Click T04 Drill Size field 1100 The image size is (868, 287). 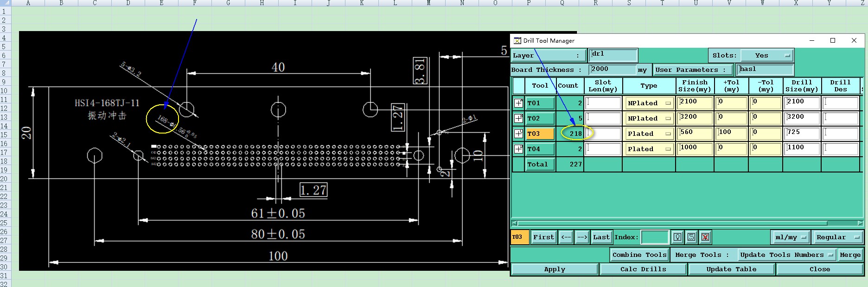point(802,149)
